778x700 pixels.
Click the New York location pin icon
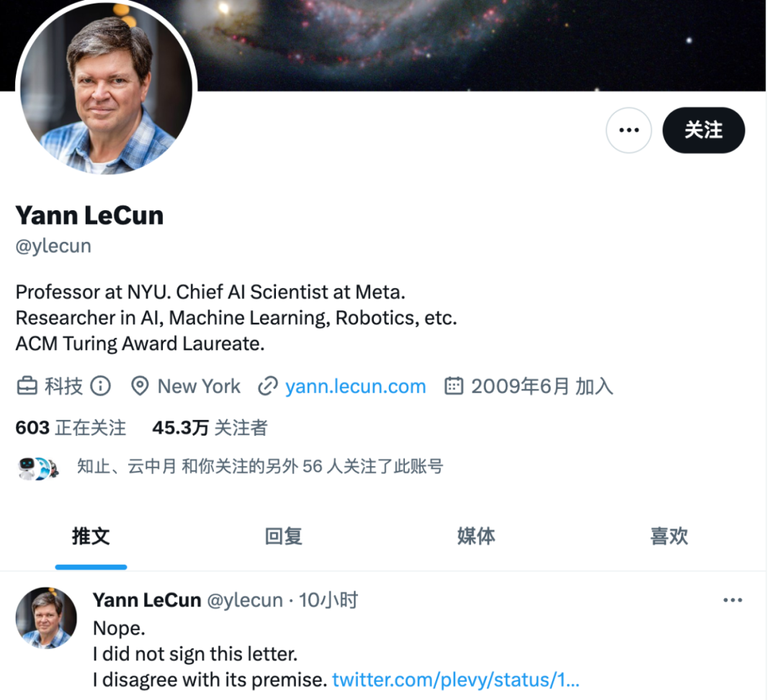(140, 386)
